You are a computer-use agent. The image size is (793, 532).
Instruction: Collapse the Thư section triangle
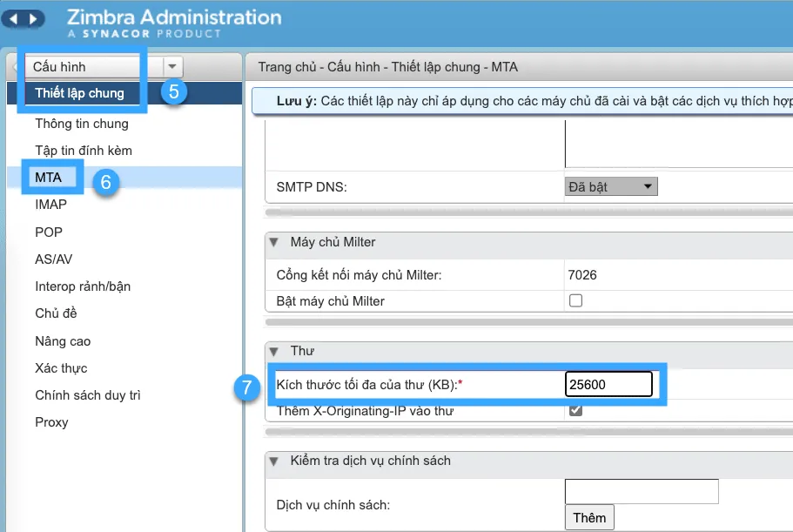273,351
